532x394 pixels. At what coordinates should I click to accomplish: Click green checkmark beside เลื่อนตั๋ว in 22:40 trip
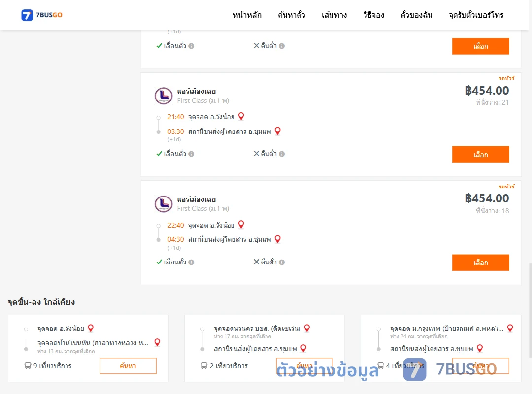pyautogui.click(x=159, y=262)
